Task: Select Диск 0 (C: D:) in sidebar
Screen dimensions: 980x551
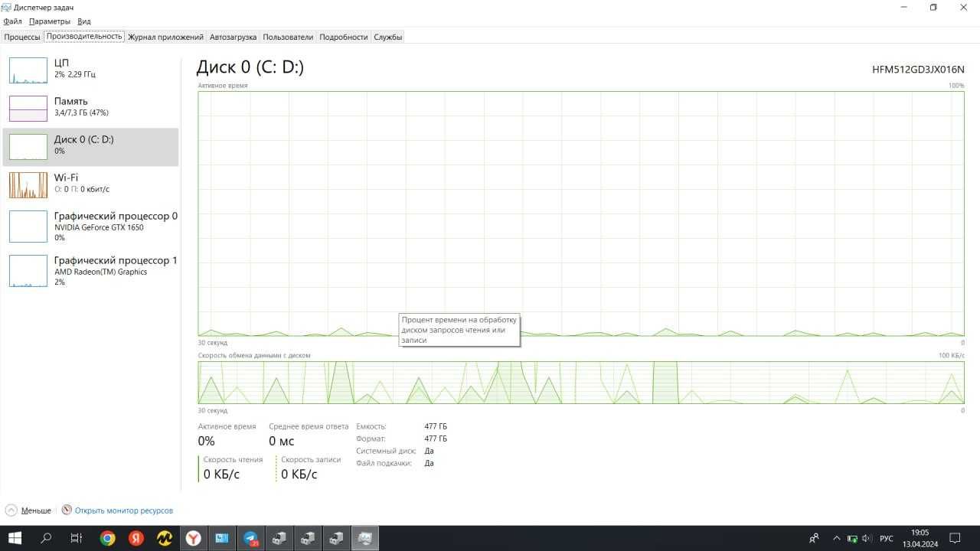Action: pos(90,147)
